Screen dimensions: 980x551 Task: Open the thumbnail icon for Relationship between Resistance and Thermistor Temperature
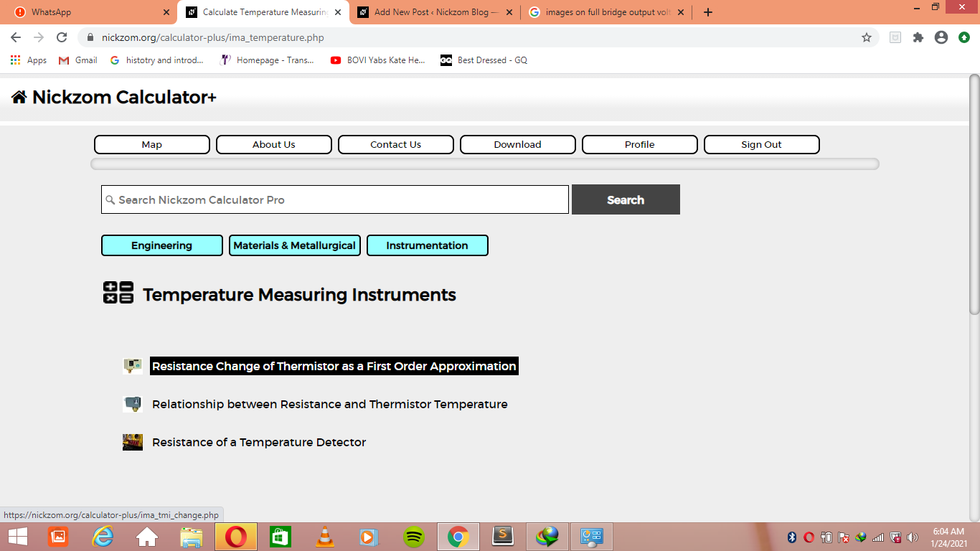133,404
